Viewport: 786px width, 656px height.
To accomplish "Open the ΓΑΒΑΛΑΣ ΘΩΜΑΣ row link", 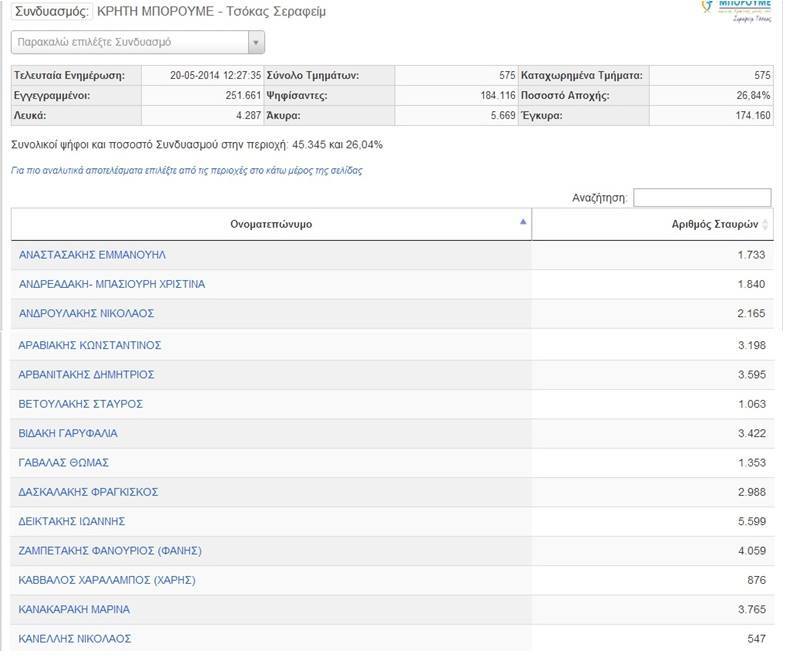I will (64, 462).
